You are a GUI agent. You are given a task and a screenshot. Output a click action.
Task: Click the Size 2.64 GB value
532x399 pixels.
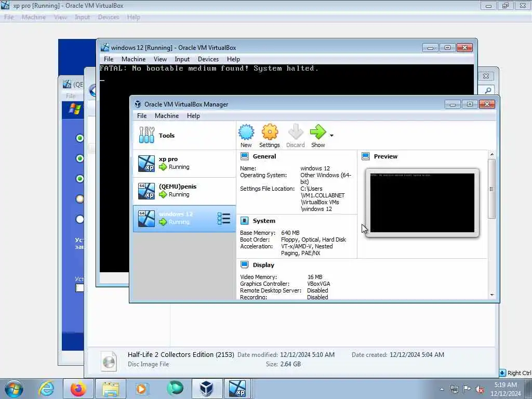click(x=290, y=364)
